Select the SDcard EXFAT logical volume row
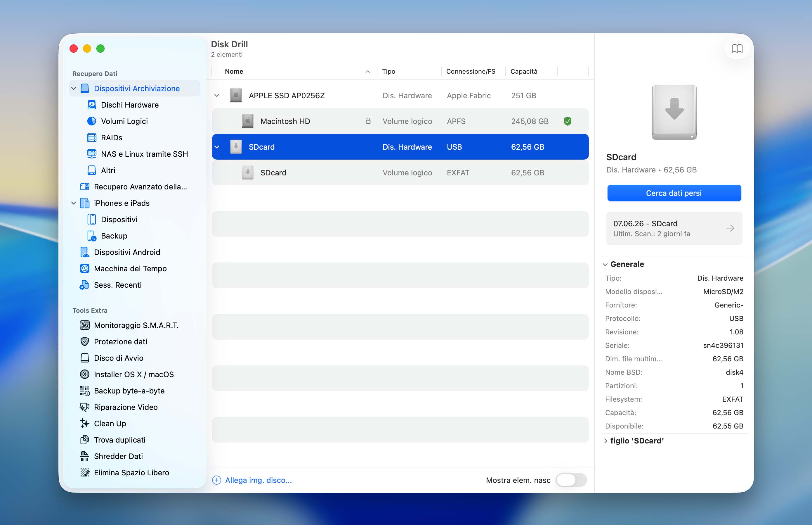This screenshot has height=525, width=812. pyautogui.click(x=400, y=172)
